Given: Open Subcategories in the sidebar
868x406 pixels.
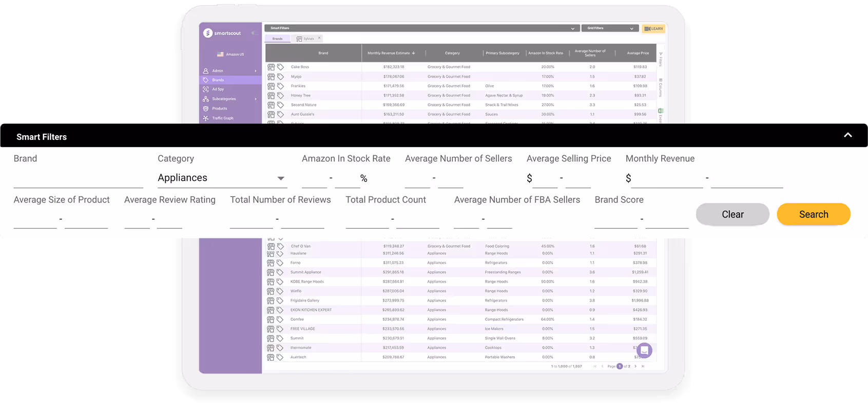Looking at the screenshot, I should (x=224, y=99).
